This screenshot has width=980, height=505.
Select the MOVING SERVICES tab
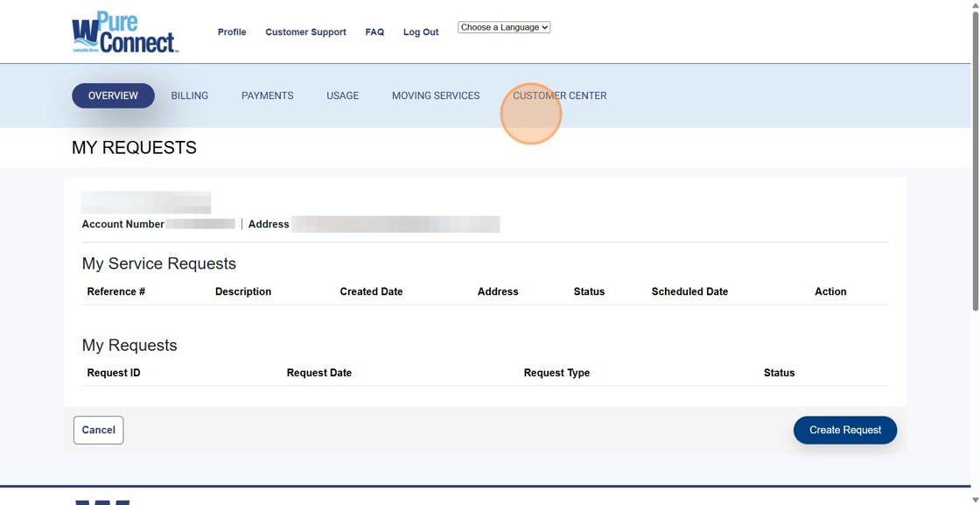click(x=435, y=95)
